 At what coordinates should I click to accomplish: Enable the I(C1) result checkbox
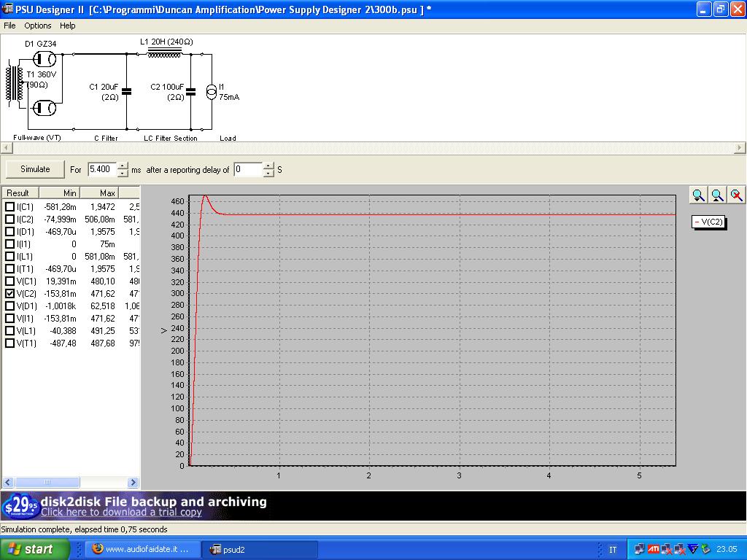pos(9,206)
